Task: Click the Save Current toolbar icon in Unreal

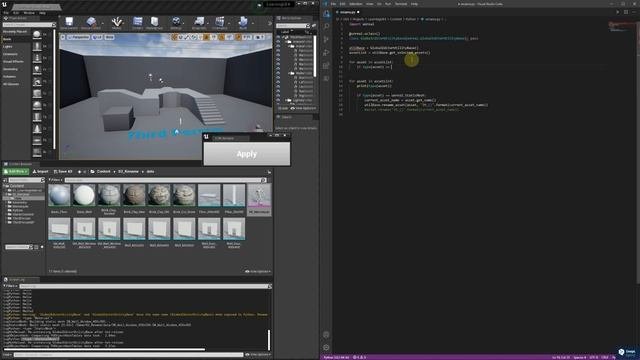Action: [x=69, y=22]
